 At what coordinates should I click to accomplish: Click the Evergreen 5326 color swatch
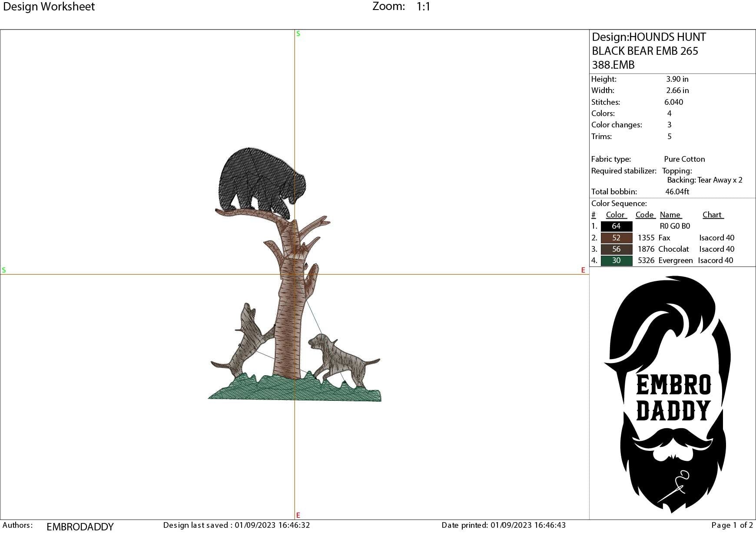pos(616,260)
